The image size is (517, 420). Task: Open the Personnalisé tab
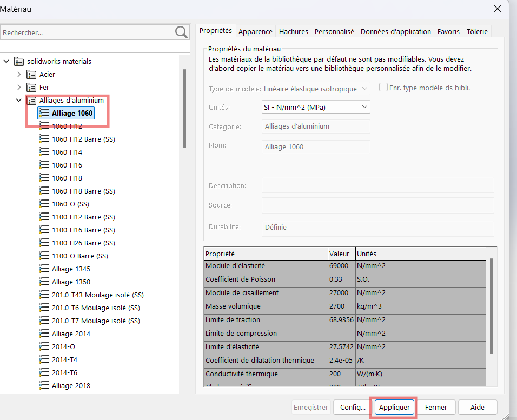point(334,32)
